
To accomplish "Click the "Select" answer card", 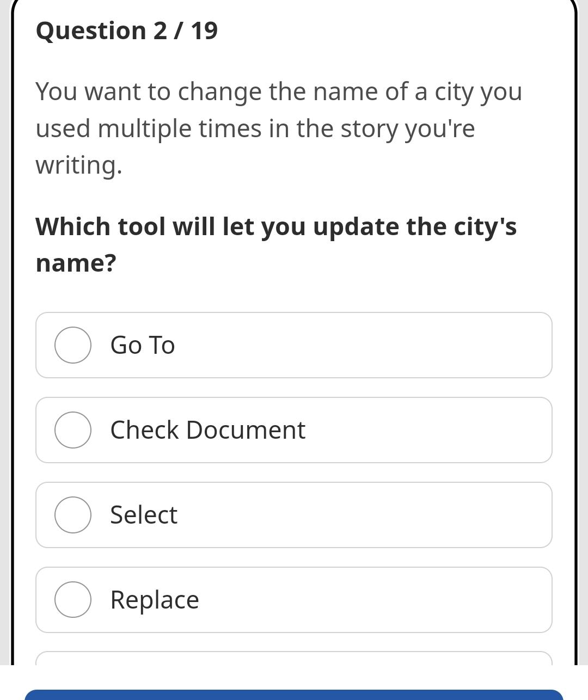I will [x=294, y=515].
